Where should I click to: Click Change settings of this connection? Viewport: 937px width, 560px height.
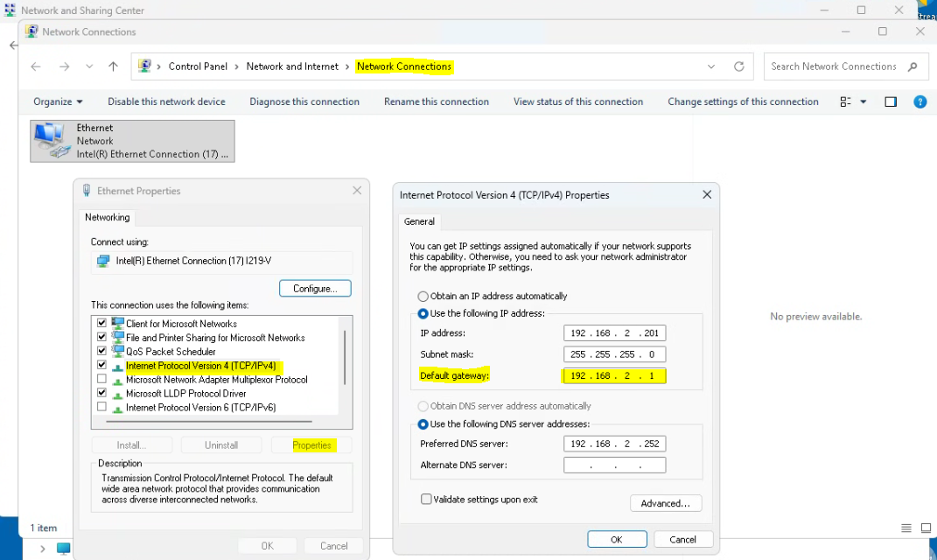744,101
